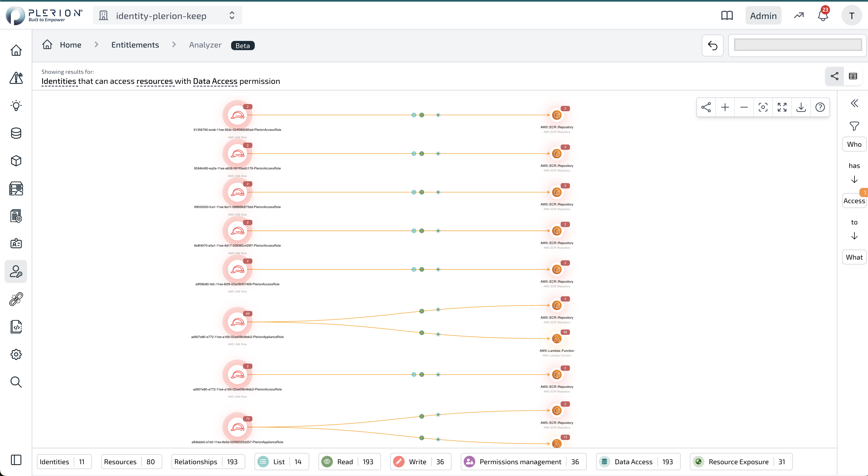The width and height of the screenshot is (868, 476).
Task: Open the Home dashboard sidebar icon
Action: [16, 50]
